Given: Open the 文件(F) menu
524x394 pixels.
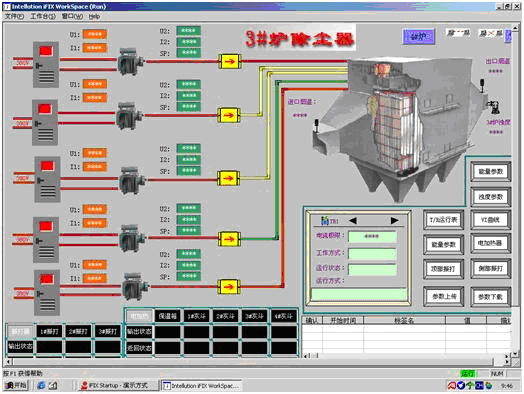Looking at the screenshot, I should pos(14,16).
